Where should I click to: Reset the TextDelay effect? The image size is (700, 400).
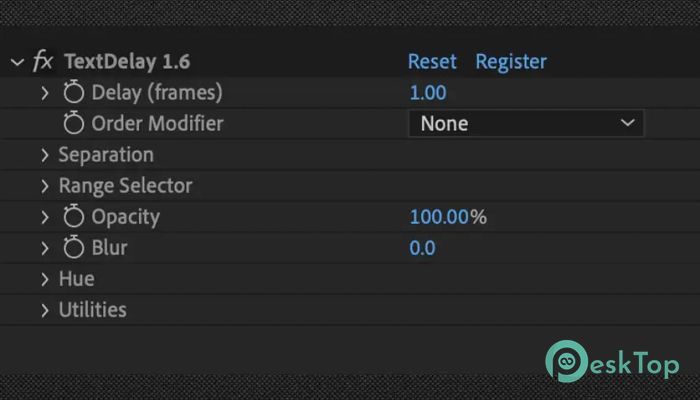432,61
